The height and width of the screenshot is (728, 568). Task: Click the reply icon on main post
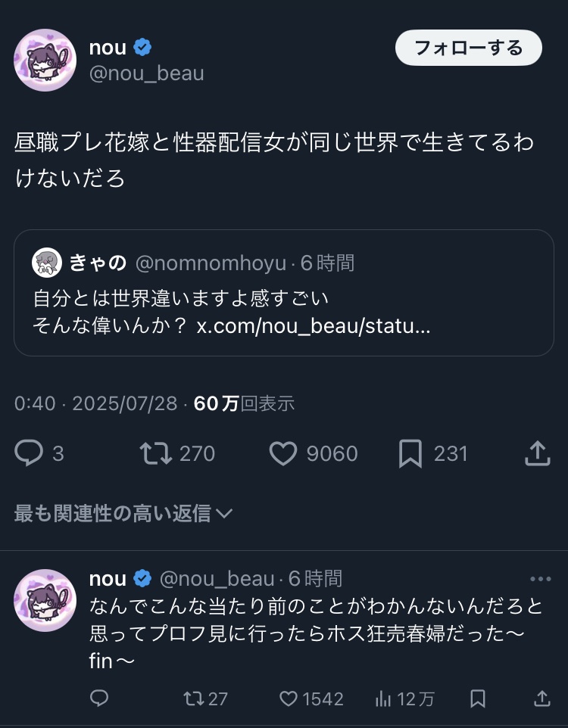tap(30, 453)
